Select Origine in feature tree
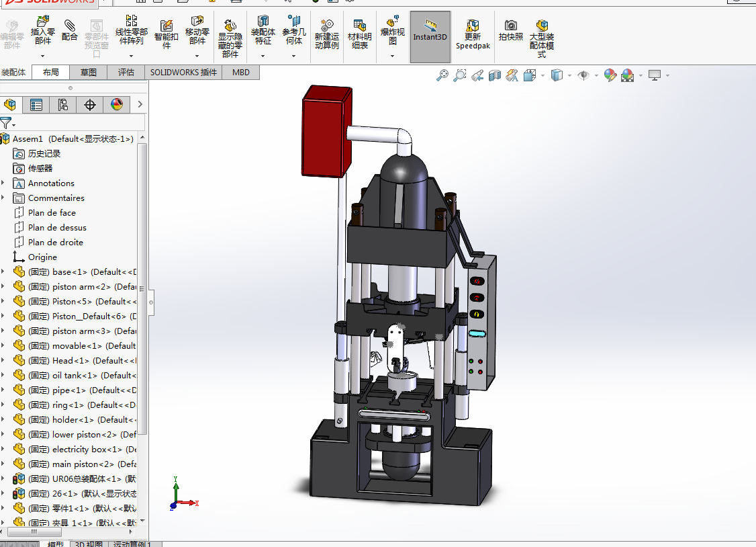 (42, 257)
